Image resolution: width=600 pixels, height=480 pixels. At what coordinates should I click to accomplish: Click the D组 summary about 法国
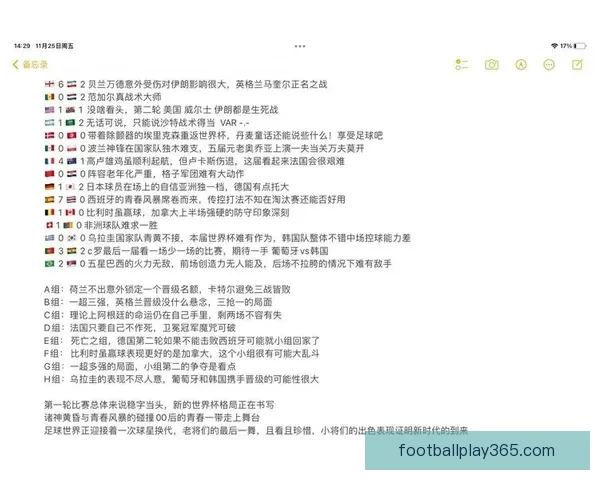[x=140, y=328]
